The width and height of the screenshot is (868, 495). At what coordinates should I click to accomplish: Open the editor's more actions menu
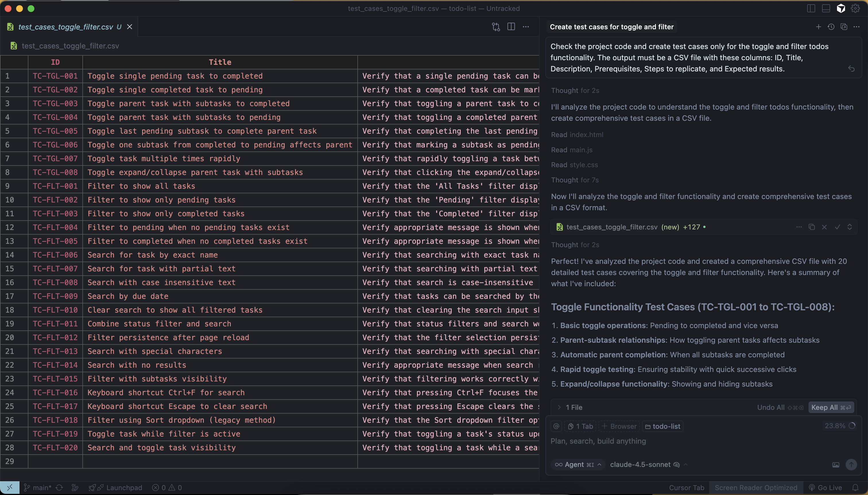[x=526, y=26]
